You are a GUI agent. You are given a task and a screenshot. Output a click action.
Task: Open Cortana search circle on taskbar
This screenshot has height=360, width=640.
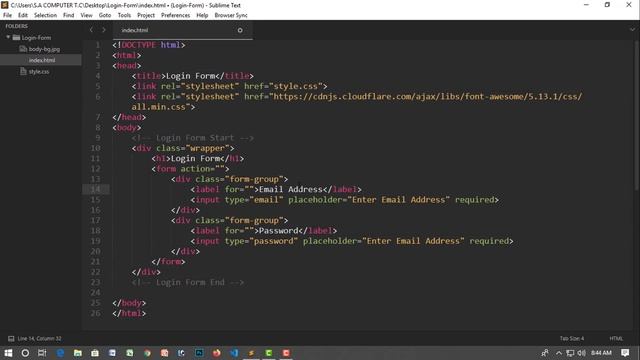click(25, 353)
